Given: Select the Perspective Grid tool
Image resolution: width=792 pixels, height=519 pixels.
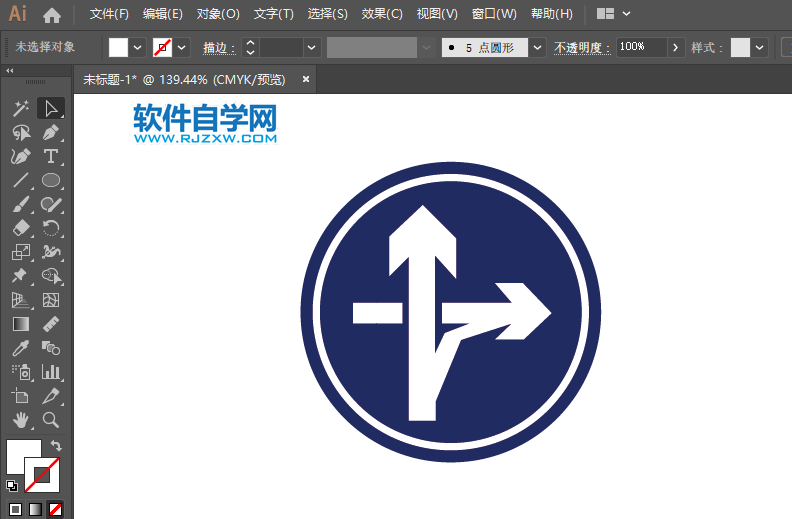Looking at the screenshot, I should (x=21, y=300).
